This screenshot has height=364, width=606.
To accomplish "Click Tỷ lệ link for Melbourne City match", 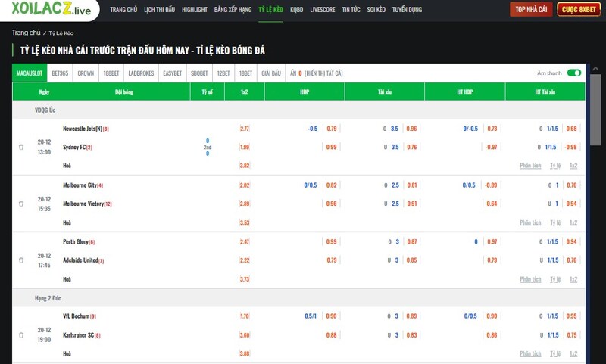I will [x=555, y=223].
